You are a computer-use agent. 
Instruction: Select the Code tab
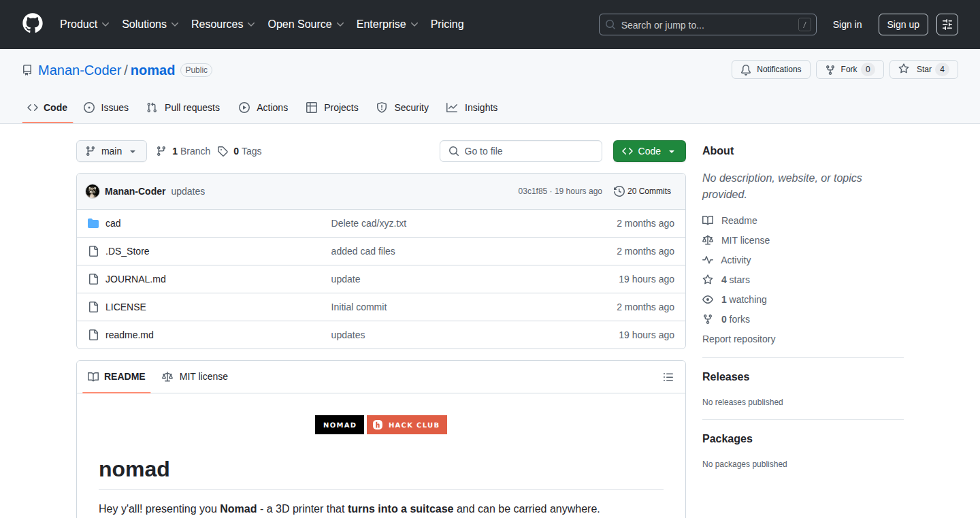click(48, 108)
